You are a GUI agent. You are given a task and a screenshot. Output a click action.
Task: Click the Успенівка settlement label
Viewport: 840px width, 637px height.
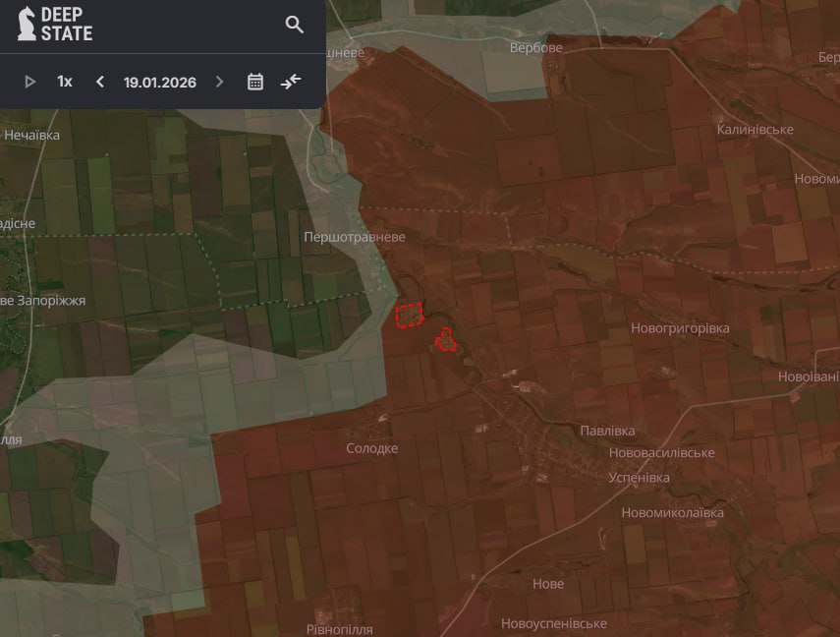[x=639, y=478]
